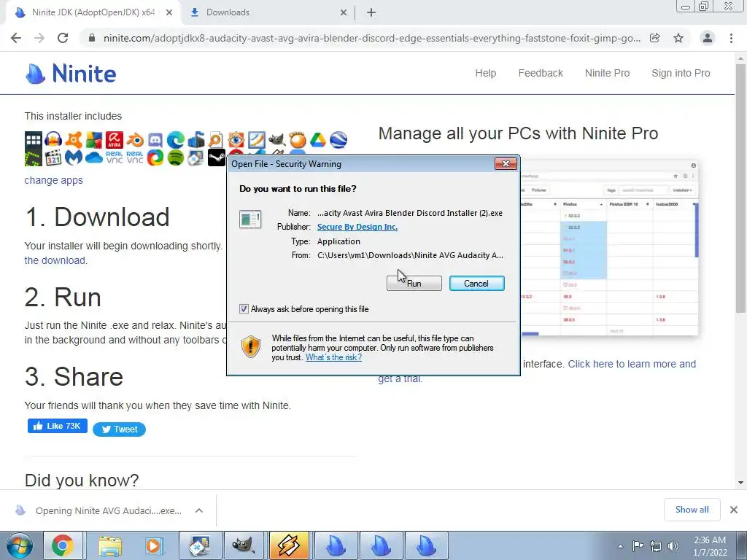747x560 pixels.
Task: Click the Foxit Reader icon
Action: [256, 140]
